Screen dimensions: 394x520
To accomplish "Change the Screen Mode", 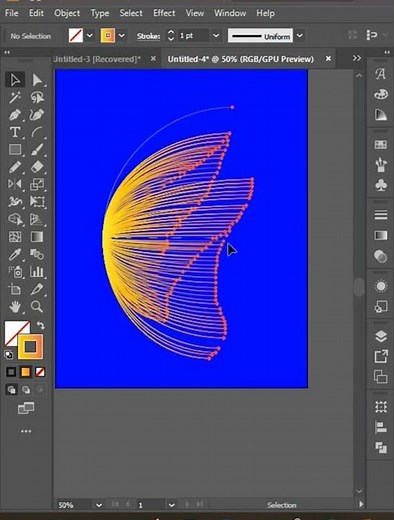I will point(26,408).
